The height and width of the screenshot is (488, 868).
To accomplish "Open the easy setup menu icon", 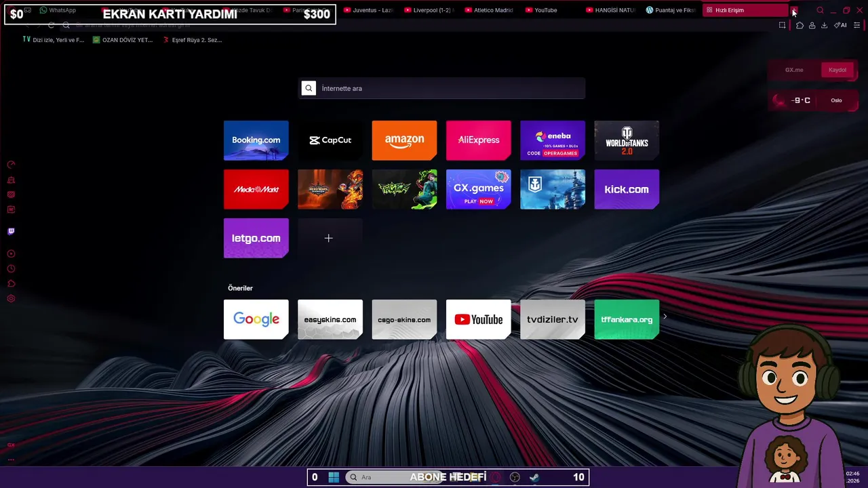I will [857, 25].
